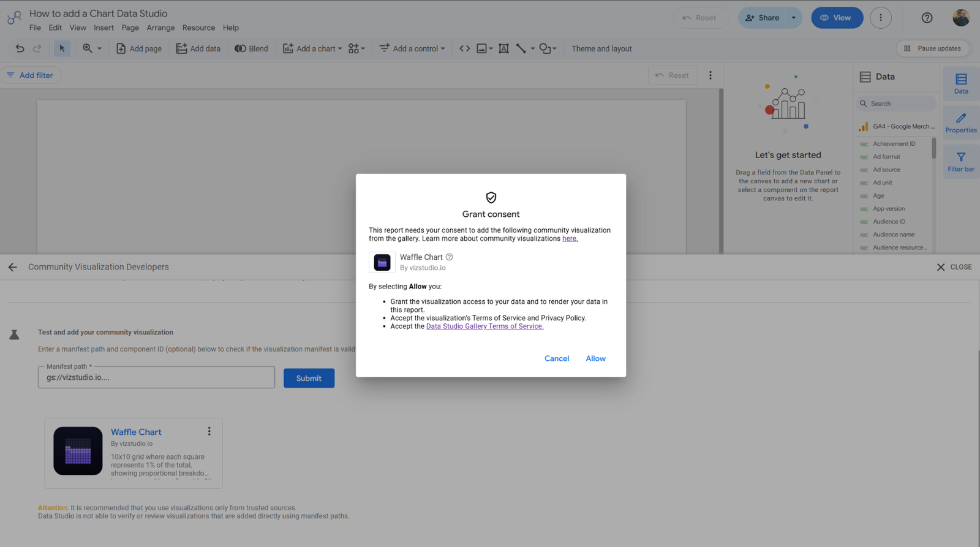Expand the zoom level dropdown arrow
This screenshot has width=980, height=547.
pos(99,48)
